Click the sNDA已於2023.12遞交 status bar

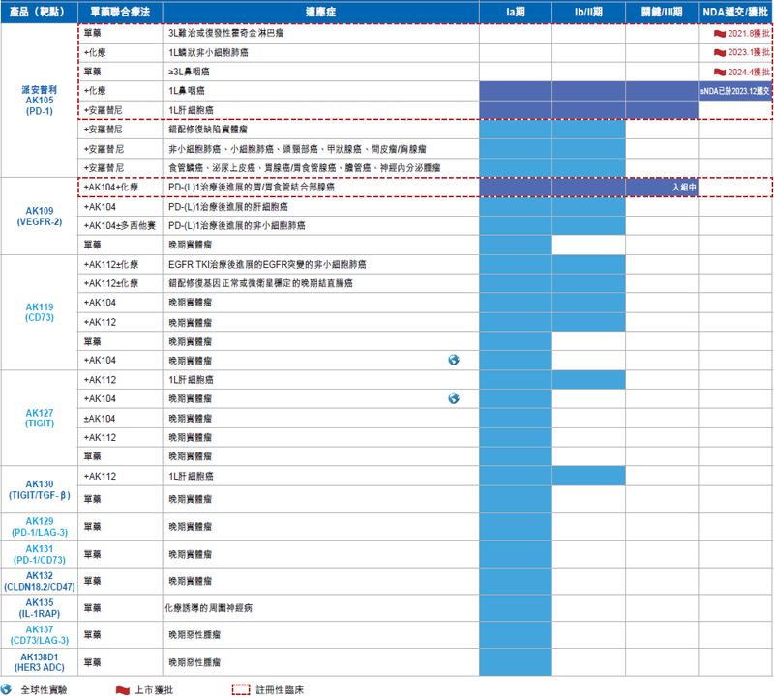pos(735,91)
